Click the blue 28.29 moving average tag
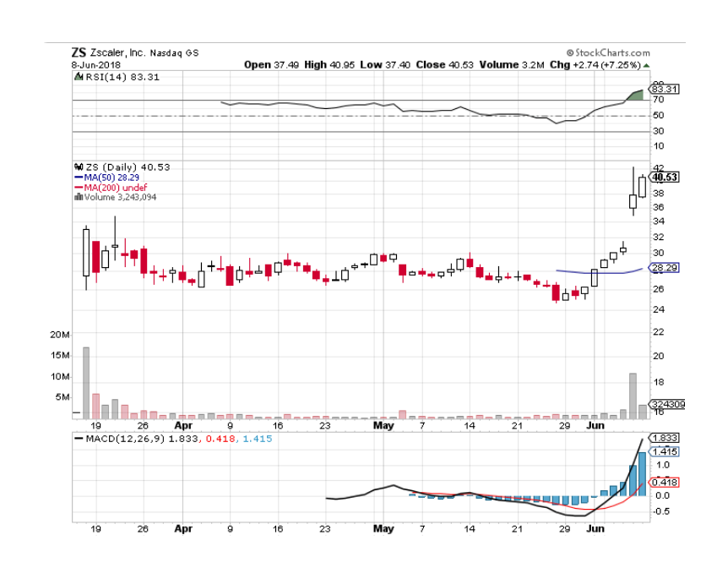This screenshot has width=728, height=579. (x=665, y=268)
